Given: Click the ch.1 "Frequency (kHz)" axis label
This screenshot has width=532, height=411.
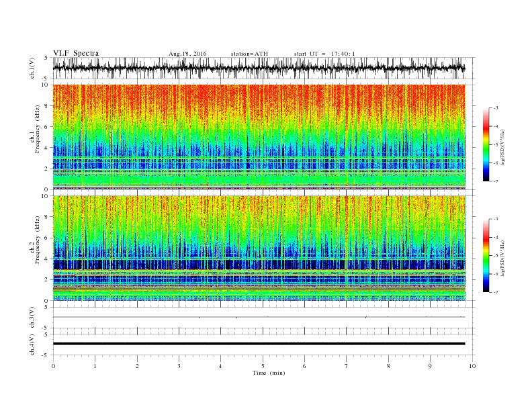Looking at the screenshot, I should (x=38, y=129).
